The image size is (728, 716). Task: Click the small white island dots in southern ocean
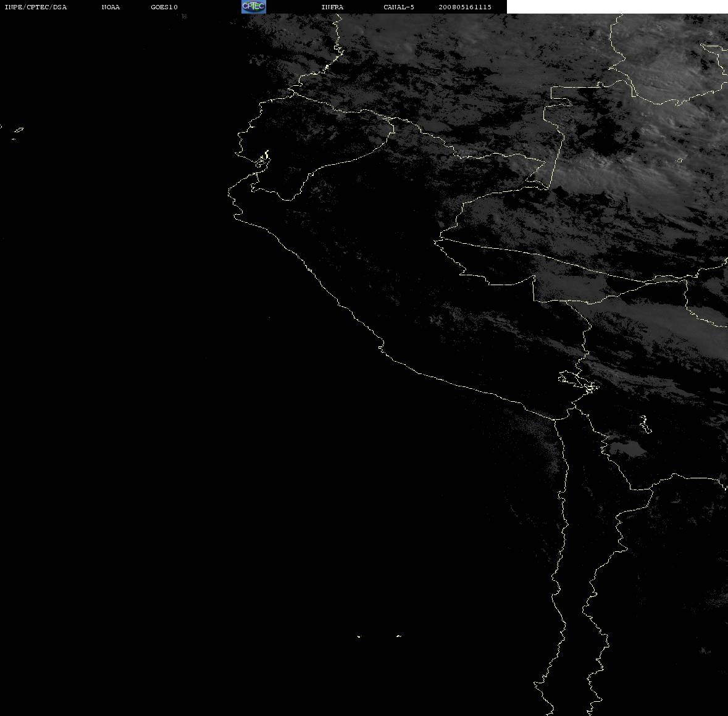pos(379,636)
